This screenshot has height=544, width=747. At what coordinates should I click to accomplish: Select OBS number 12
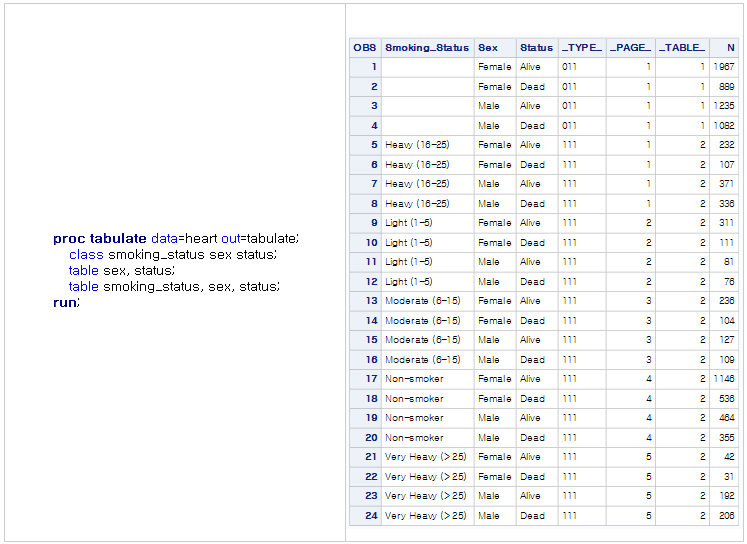pyautogui.click(x=372, y=282)
